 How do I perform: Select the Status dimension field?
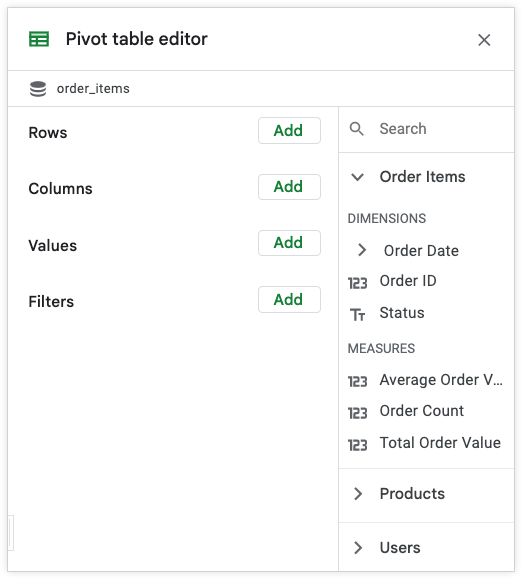(x=402, y=313)
